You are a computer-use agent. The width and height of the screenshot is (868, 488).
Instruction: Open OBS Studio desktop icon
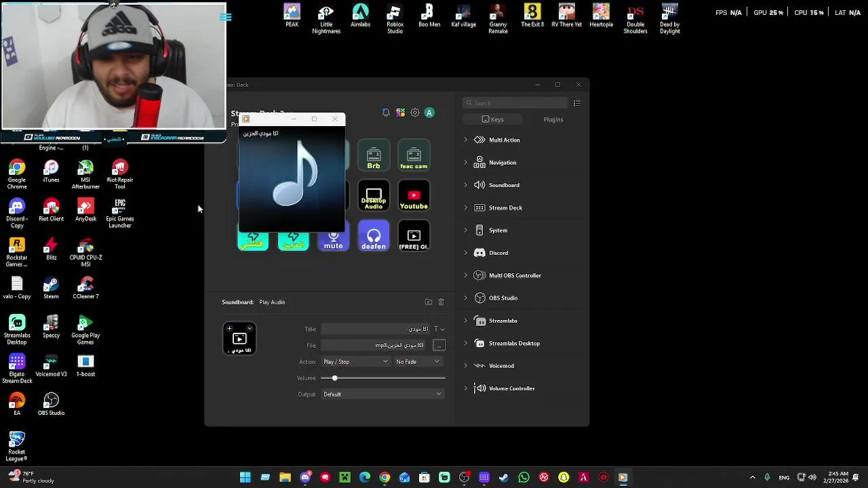[x=51, y=405]
